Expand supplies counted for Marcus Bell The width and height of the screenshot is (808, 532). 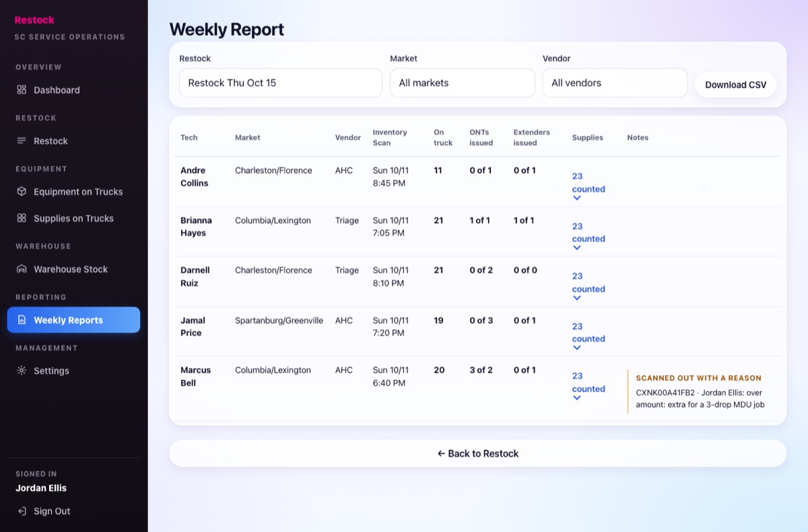click(x=588, y=386)
